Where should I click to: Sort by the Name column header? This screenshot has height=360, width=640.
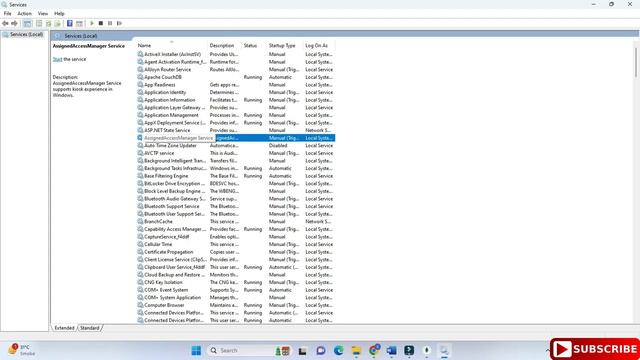(171, 45)
